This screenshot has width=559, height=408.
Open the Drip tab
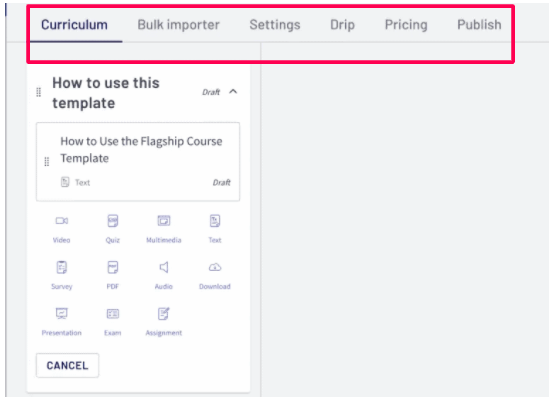342,25
